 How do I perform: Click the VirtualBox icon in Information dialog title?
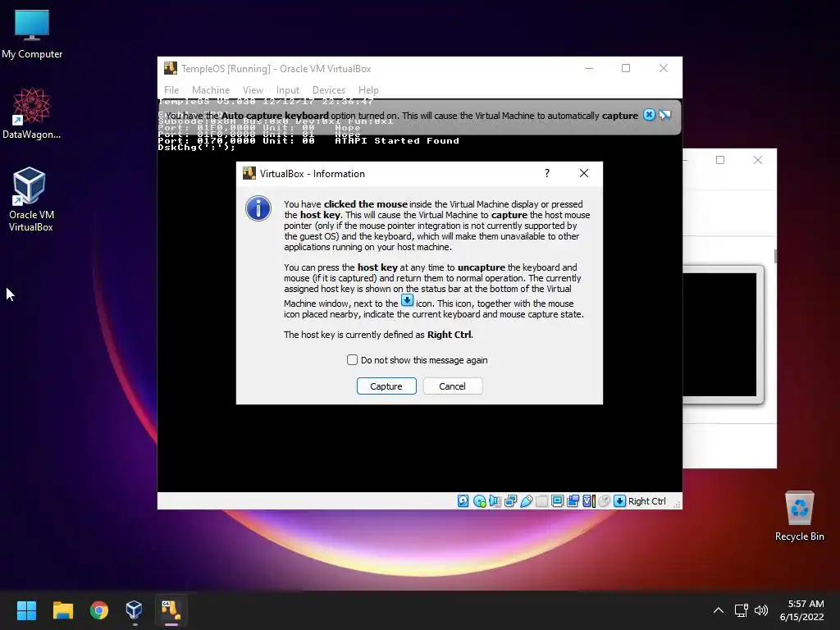tap(249, 173)
